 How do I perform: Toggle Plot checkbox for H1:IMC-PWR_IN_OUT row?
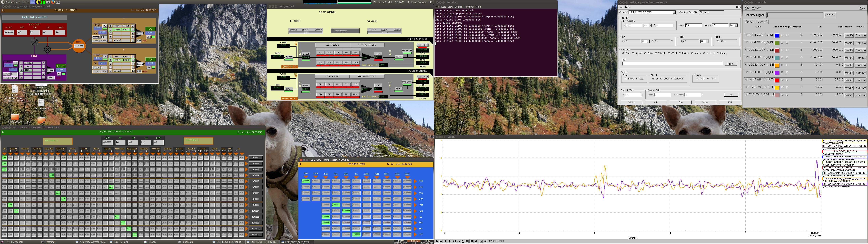coord(782,80)
